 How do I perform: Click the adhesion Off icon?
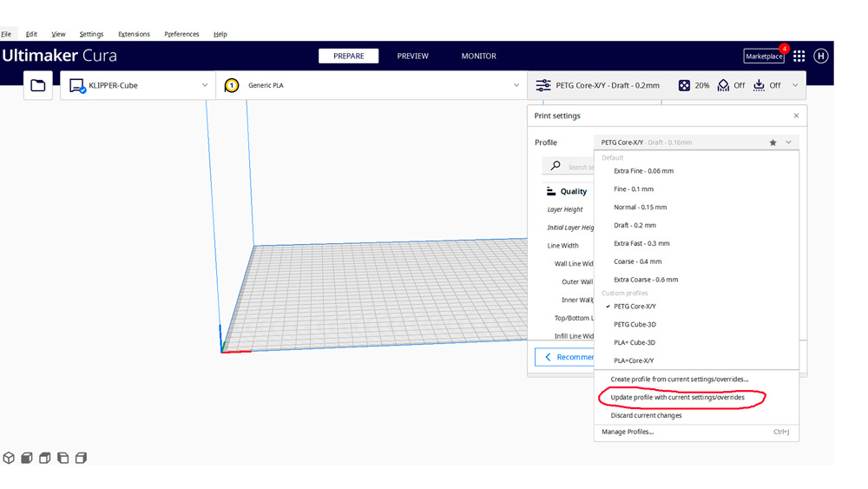(759, 85)
